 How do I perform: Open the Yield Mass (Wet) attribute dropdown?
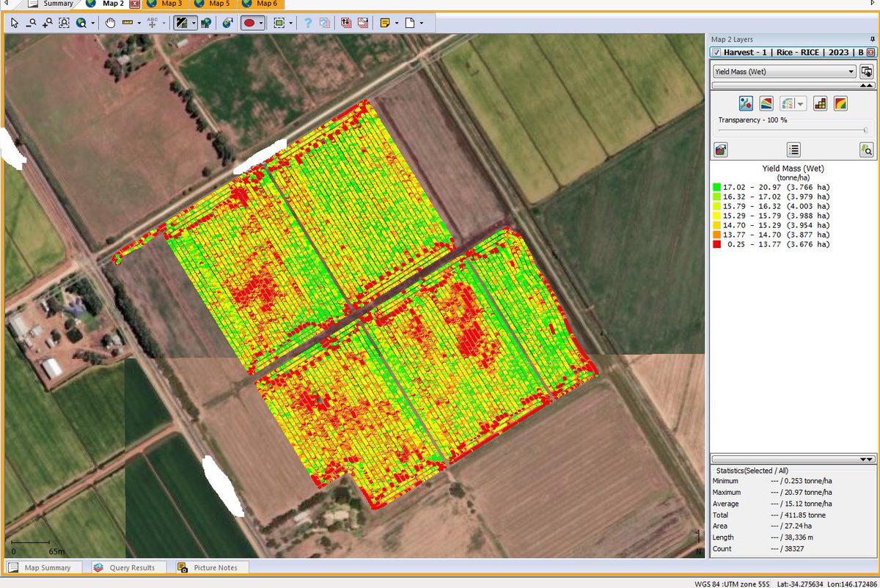(x=785, y=71)
